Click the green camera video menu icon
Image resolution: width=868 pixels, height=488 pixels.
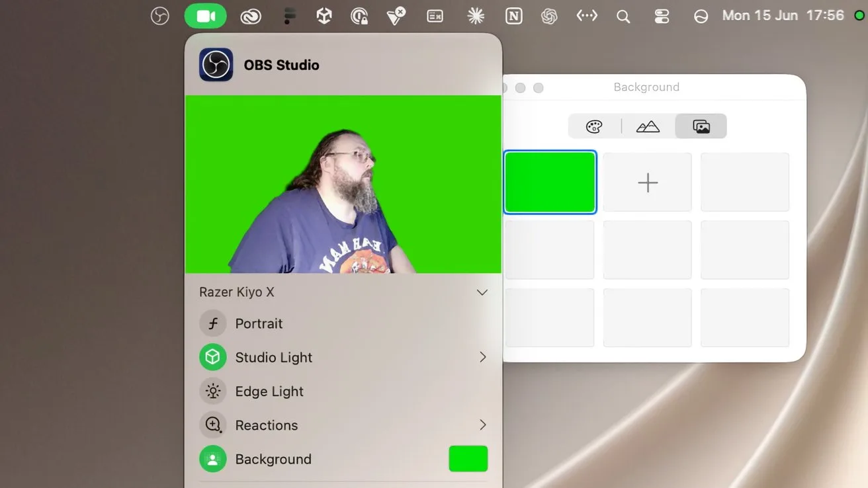[206, 16]
